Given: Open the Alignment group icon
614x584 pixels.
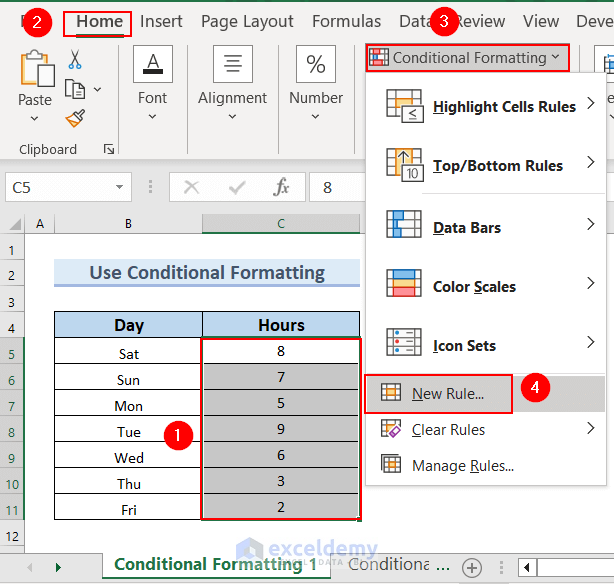Looking at the screenshot, I should pos(233,64).
